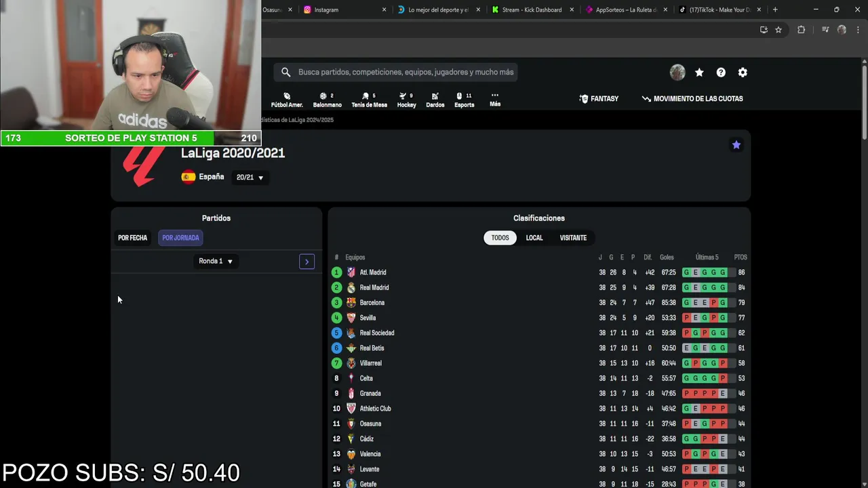Click the PTOS column header
The width and height of the screenshot is (868, 488).
click(x=741, y=258)
